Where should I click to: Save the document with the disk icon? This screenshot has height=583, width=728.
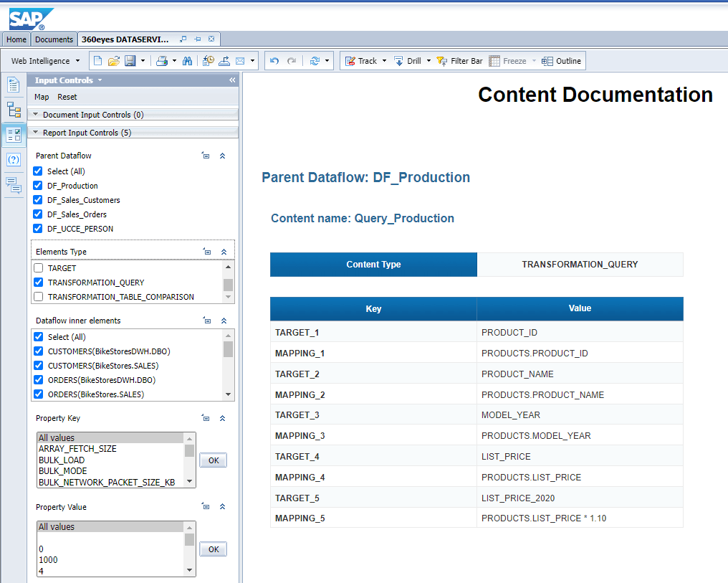point(130,61)
